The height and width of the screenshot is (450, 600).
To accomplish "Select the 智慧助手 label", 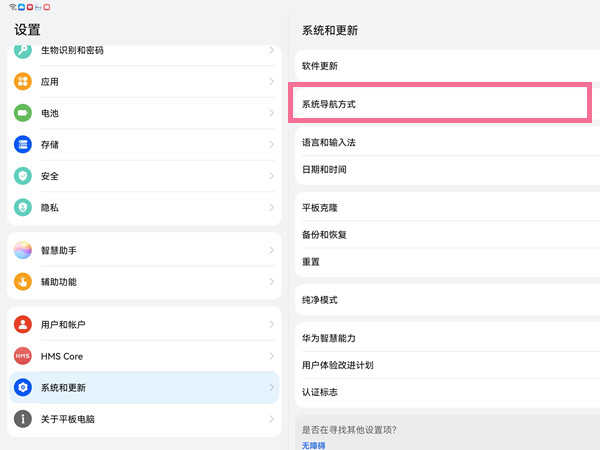I will pos(59,250).
